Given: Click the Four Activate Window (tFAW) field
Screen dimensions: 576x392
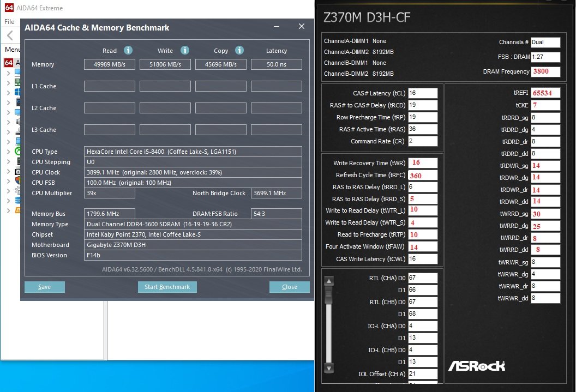Looking at the screenshot, I should point(423,246).
